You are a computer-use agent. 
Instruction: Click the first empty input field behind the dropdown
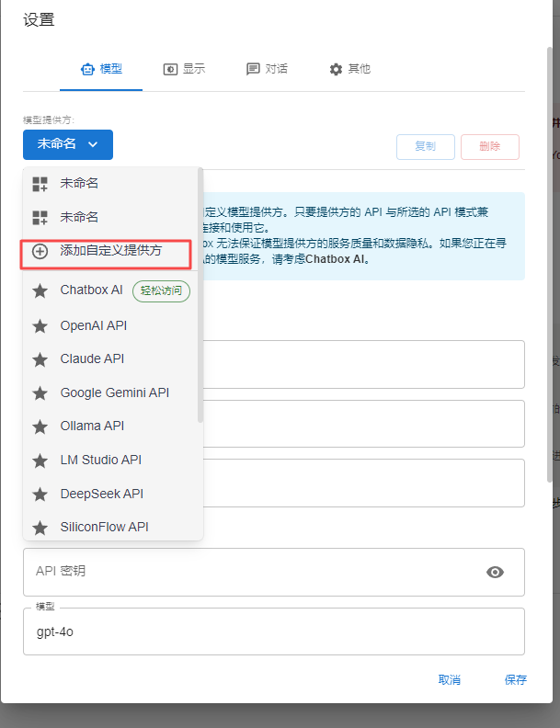pos(364,365)
